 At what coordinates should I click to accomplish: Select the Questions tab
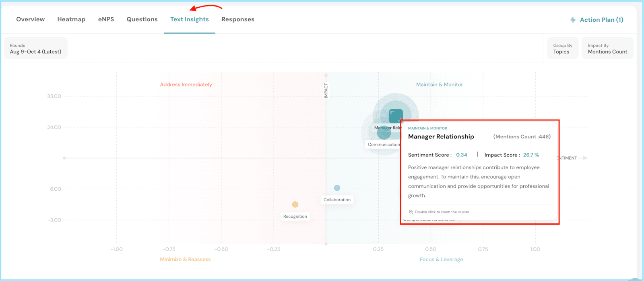tap(142, 19)
